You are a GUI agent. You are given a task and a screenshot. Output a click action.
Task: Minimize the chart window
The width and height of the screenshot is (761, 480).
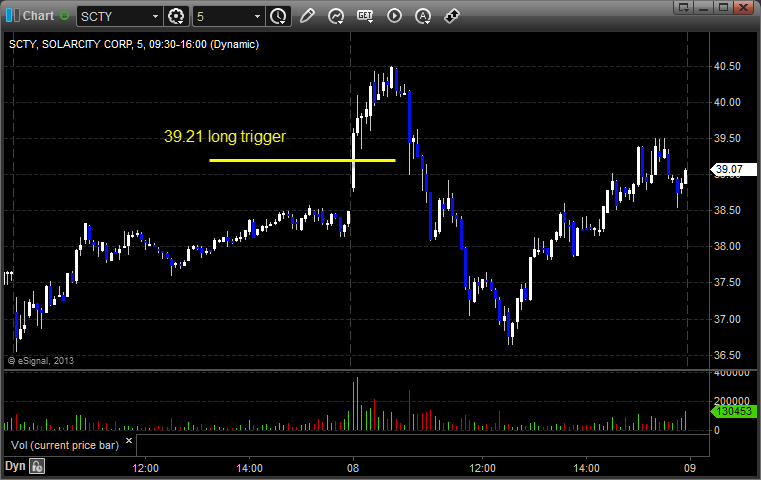point(704,7)
